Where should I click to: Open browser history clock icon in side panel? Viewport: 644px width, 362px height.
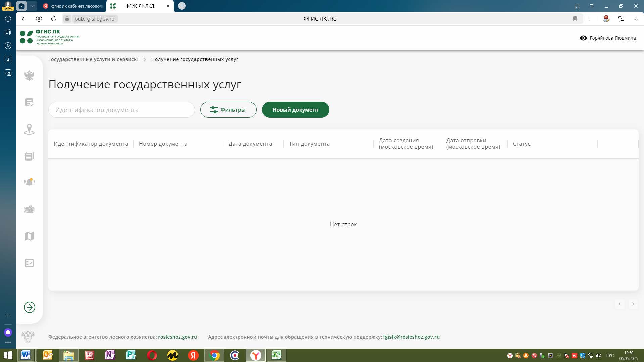[x=8, y=19]
